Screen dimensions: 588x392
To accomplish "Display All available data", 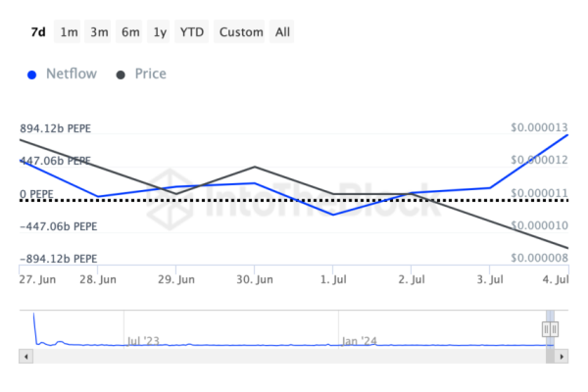I will 282,32.
